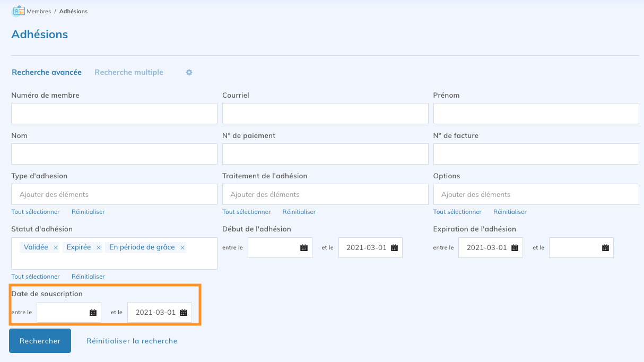Screen dimensions: 644x362
Task: Click Réinitialiser la recherche link
Action: pyautogui.click(x=132, y=341)
